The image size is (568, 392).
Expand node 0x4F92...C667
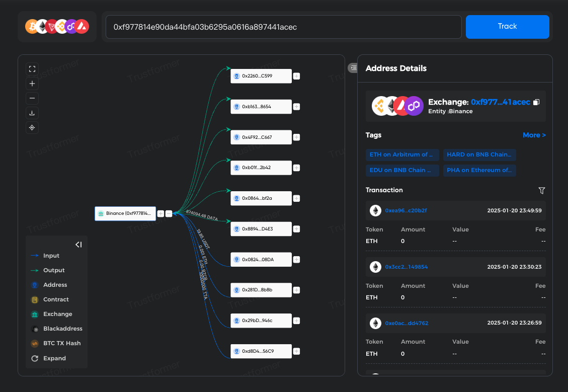point(296,137)
